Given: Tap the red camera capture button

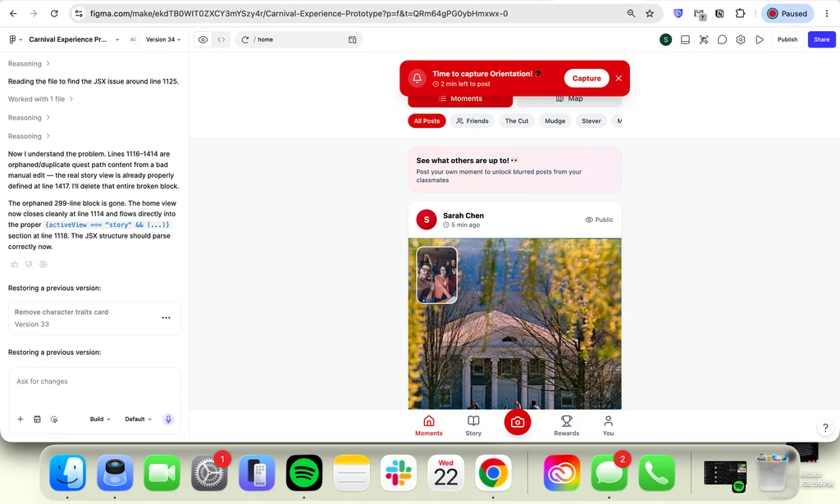Looking at the screenshot, I should point(518,422).
